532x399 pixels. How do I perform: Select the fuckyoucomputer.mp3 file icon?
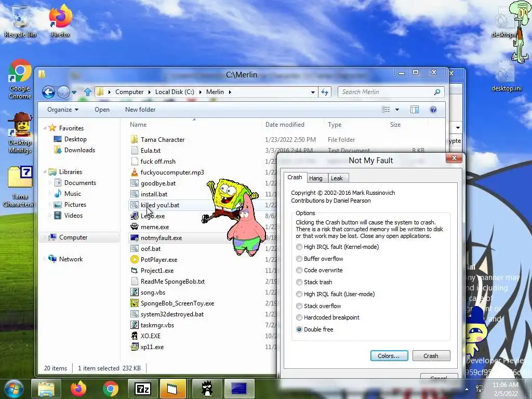[x=135, y=172]
